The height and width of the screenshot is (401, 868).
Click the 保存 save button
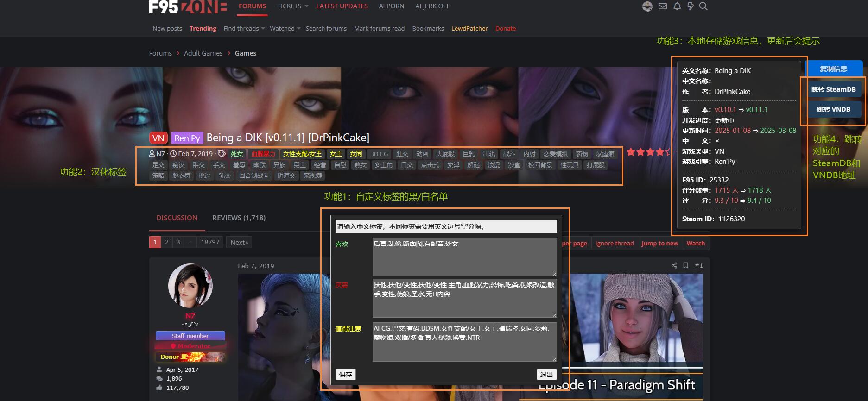[x=345, y=375]
